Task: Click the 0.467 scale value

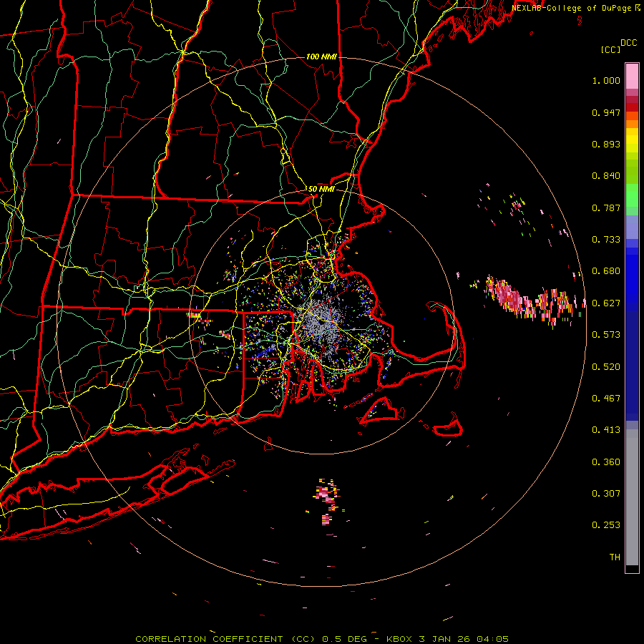Action: (606, 399)
